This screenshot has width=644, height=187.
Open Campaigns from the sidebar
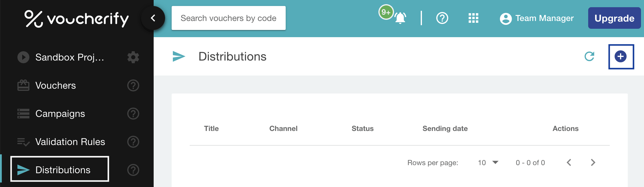pos(60,114)
